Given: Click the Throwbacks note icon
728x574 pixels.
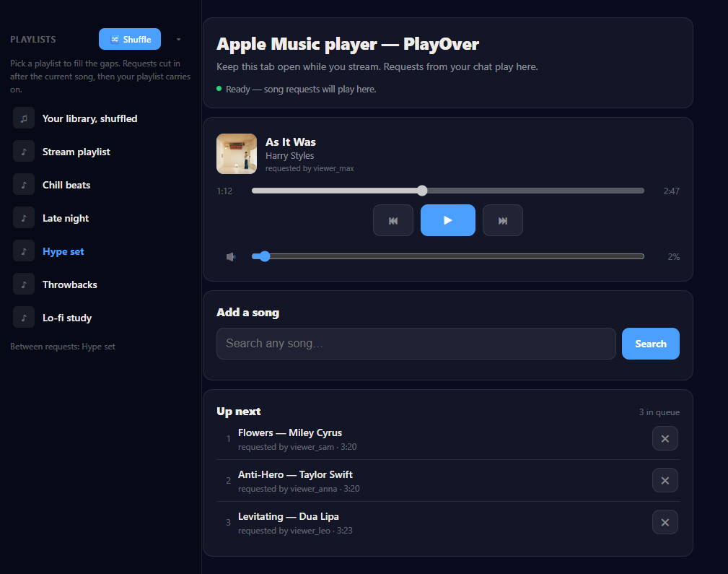Looking at the screenshot, I should [x=24, y=284].
